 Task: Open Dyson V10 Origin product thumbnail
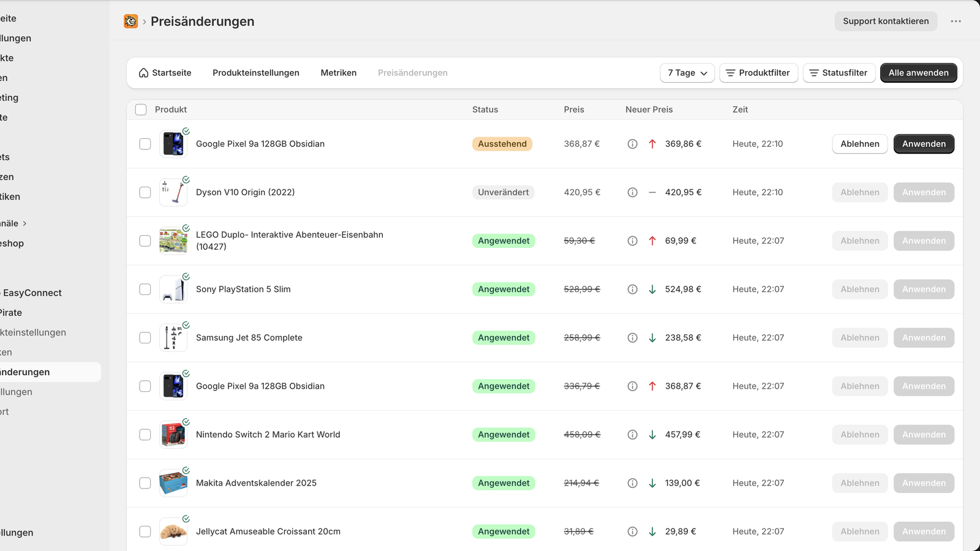coord(173,192)
